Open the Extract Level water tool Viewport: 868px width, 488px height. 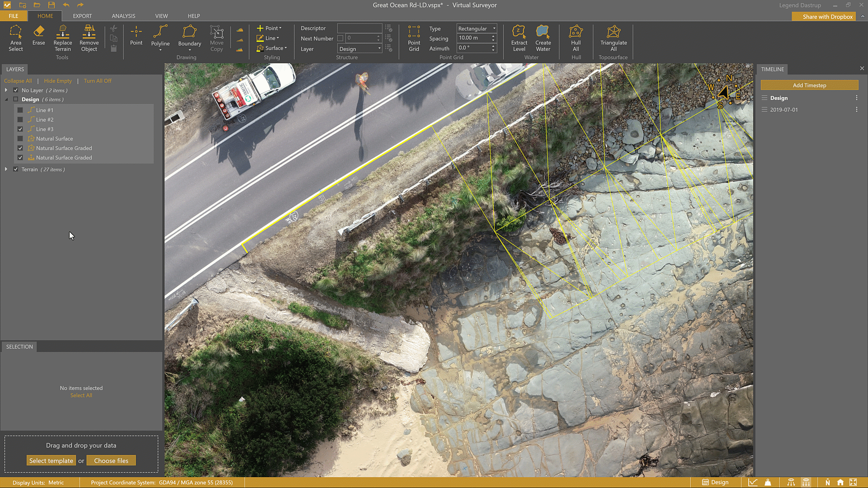pos(519,38)
